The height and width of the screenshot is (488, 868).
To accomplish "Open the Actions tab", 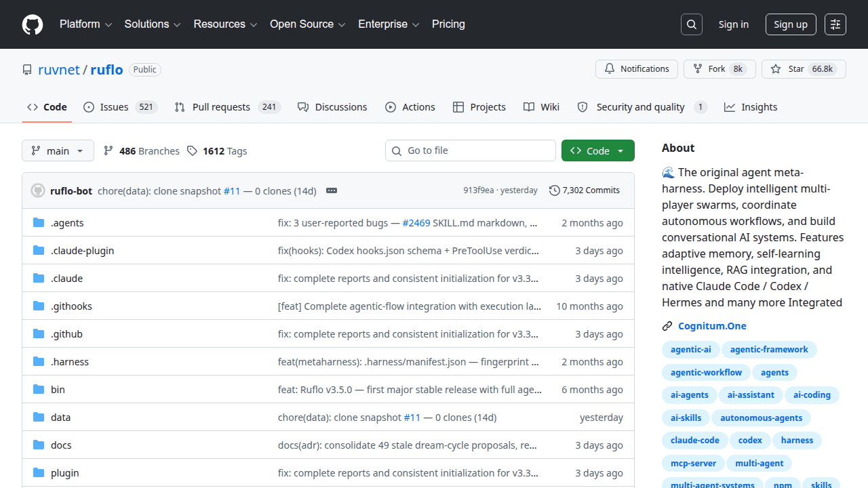I will click(410, 107).
